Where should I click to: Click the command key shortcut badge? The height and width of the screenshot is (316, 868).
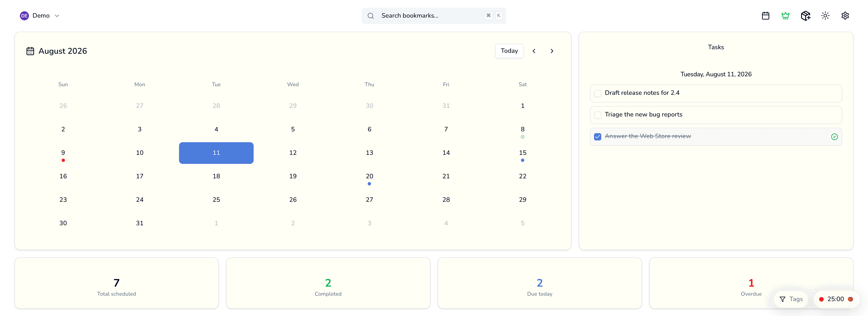click(488, 16)
